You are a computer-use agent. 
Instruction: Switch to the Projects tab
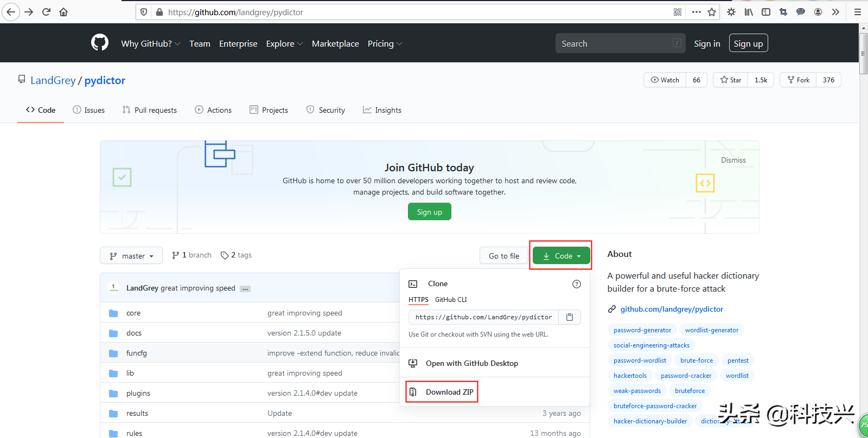[x=269, y=110]
